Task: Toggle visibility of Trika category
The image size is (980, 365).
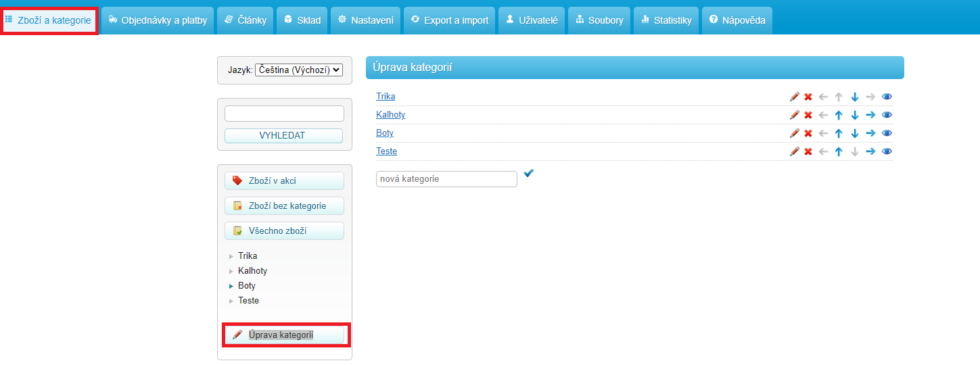Action: pyautogui.click(x=887, y=97)
